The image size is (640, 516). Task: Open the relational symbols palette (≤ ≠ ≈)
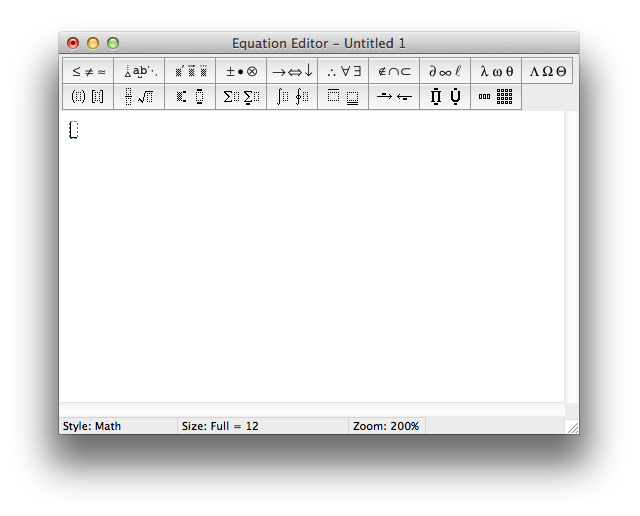[x=88, y=71]
